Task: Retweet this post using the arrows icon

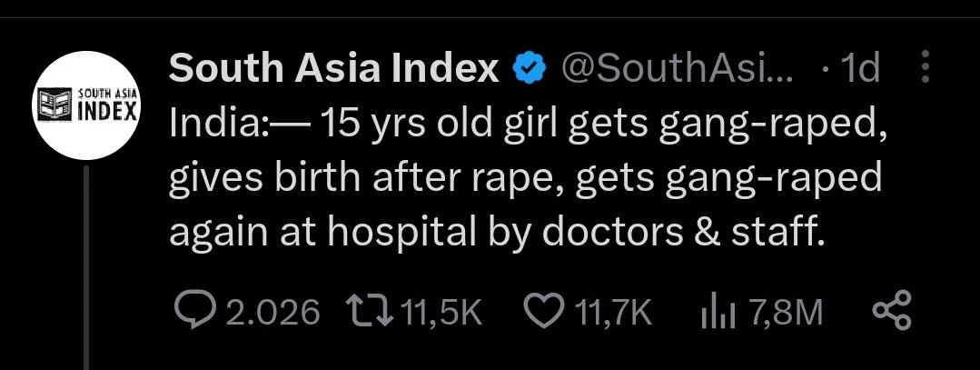Action: [x=370, y=313]
